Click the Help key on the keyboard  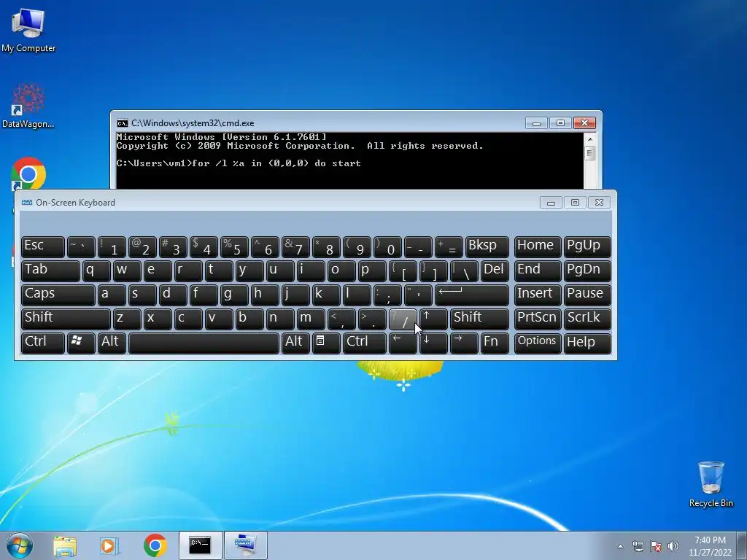click(587, 343)
